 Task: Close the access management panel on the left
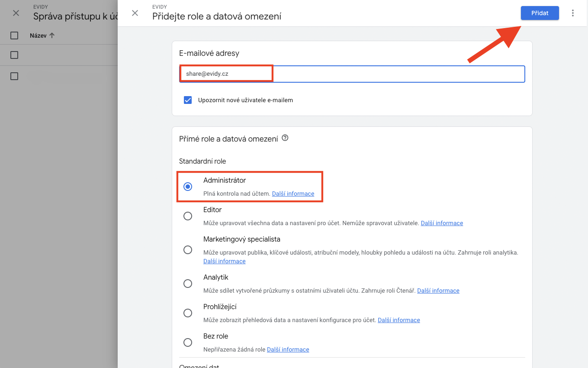16,13
